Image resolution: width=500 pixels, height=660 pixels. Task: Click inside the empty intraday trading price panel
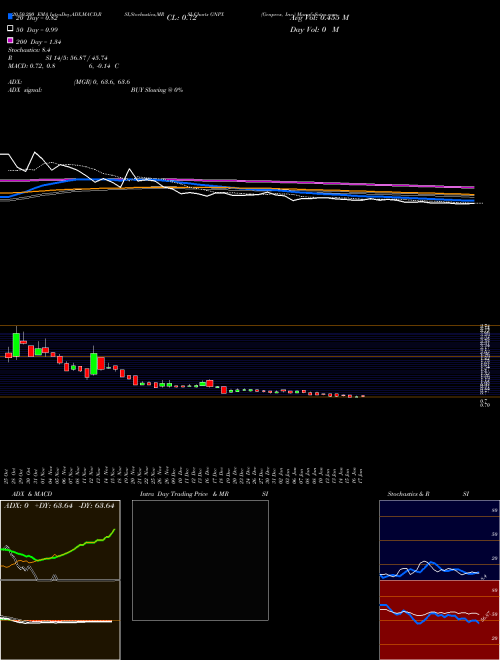coord(200,560)
